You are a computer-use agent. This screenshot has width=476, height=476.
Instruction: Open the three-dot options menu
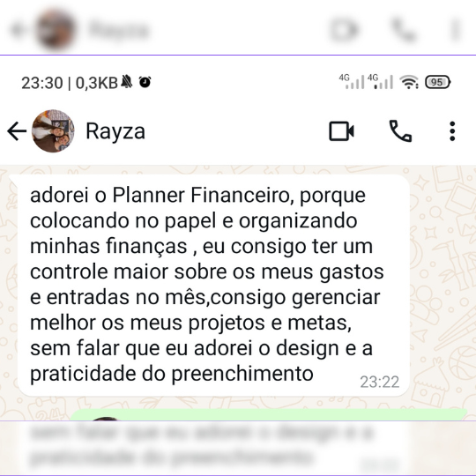(452, 131)
